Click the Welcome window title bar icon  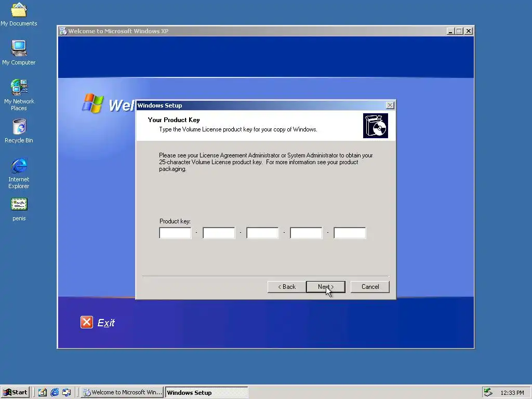[x=63, y=31]
